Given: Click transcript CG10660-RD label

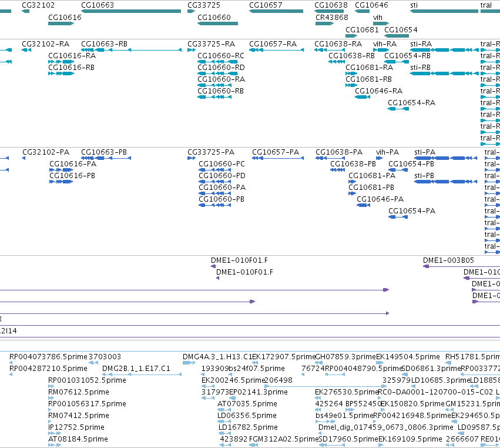Looking at the screenshot, I should coord(222,68).
